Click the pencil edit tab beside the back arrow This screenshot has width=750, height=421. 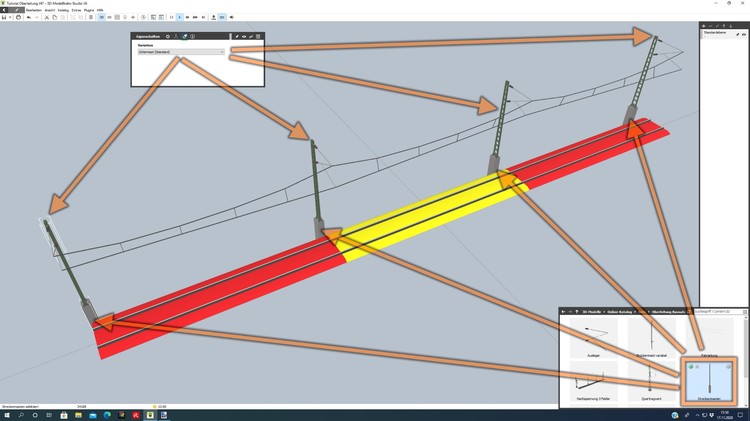click(16, 10)
